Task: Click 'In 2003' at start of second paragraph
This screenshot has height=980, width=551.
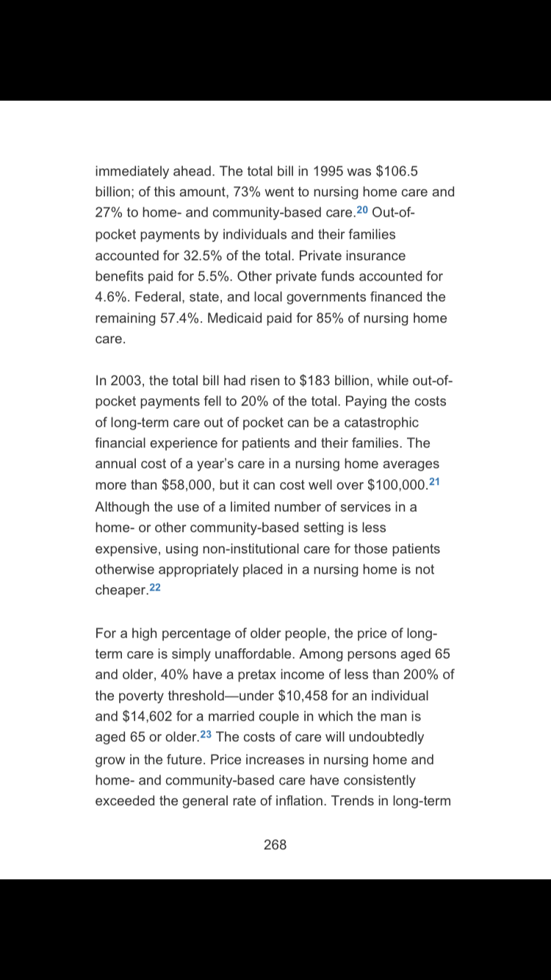Action: pos(120,381)
